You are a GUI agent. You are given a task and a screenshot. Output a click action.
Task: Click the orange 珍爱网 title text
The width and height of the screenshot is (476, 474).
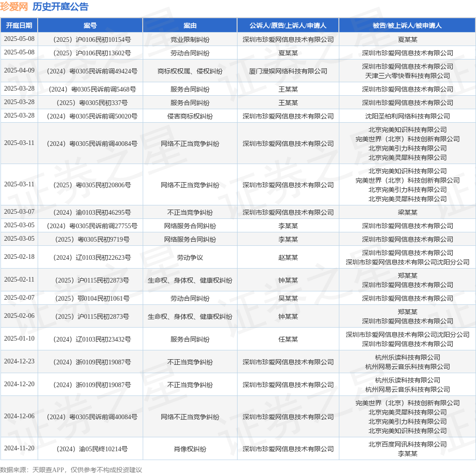14,7
